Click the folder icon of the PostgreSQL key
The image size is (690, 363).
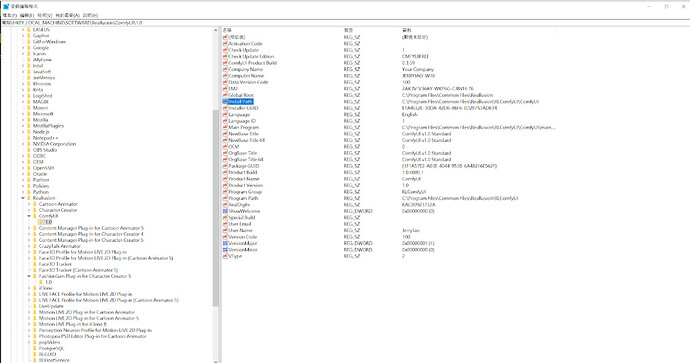pyautogui.click(x=35, y=348)
